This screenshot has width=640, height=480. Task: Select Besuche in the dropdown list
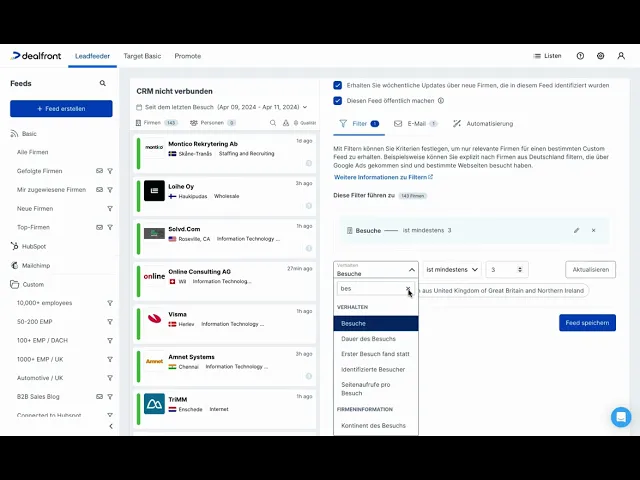click(x=376, y=324)
